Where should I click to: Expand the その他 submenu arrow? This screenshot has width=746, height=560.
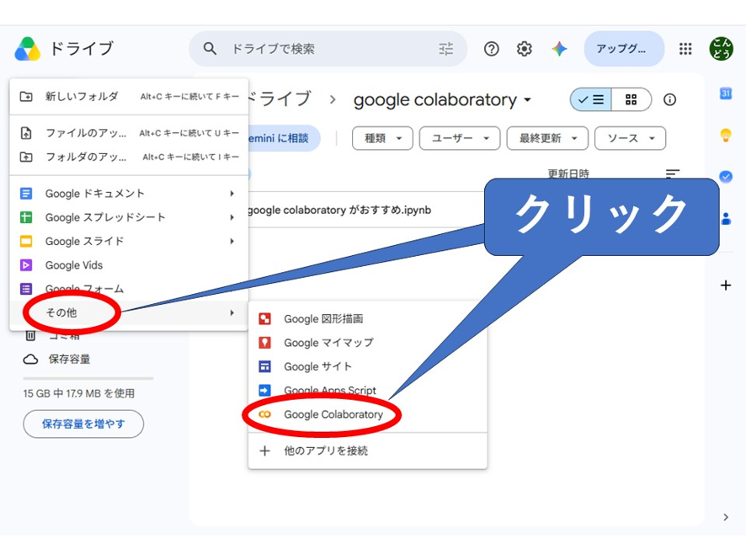click(x=232, y=312)
